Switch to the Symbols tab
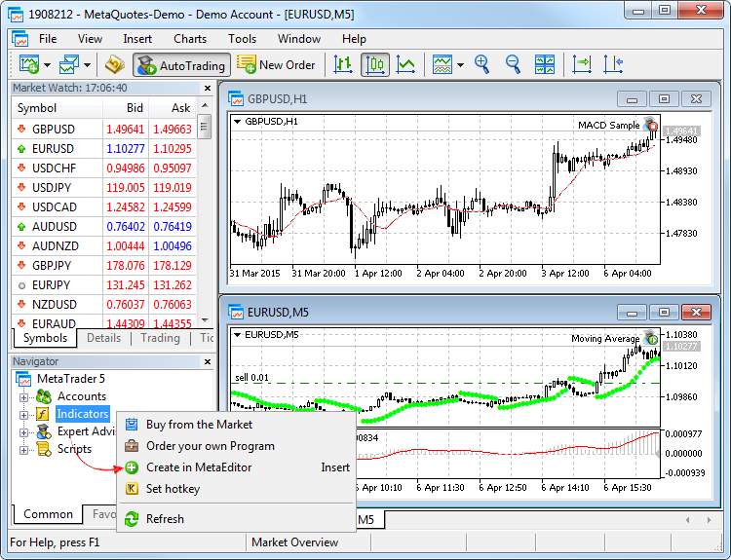The image size is (731, 560). [45, 338]
